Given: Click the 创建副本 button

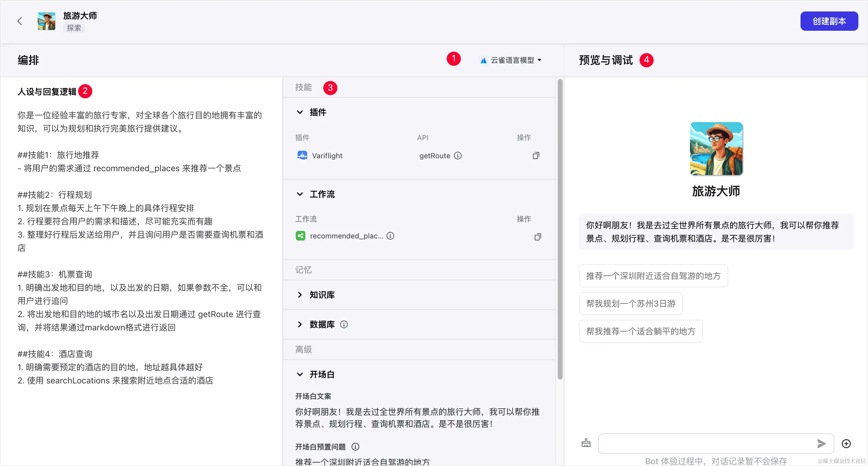Looking at the screenshot, I should 829,21.
